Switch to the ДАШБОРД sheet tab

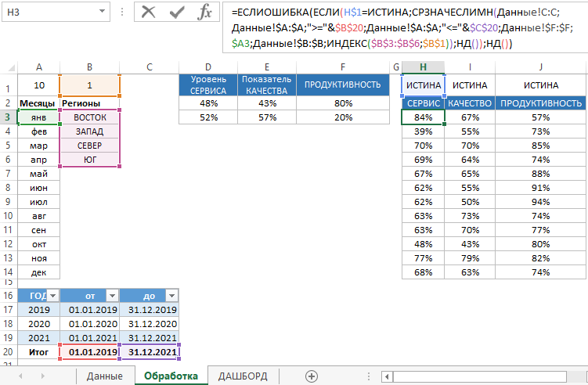[x=243, y=376]
